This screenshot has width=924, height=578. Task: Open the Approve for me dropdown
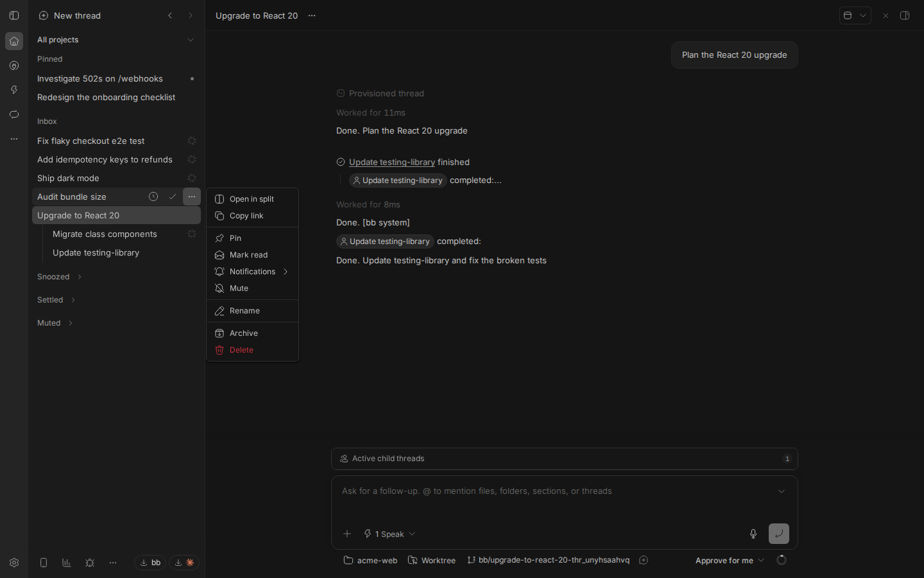[730, 560]
